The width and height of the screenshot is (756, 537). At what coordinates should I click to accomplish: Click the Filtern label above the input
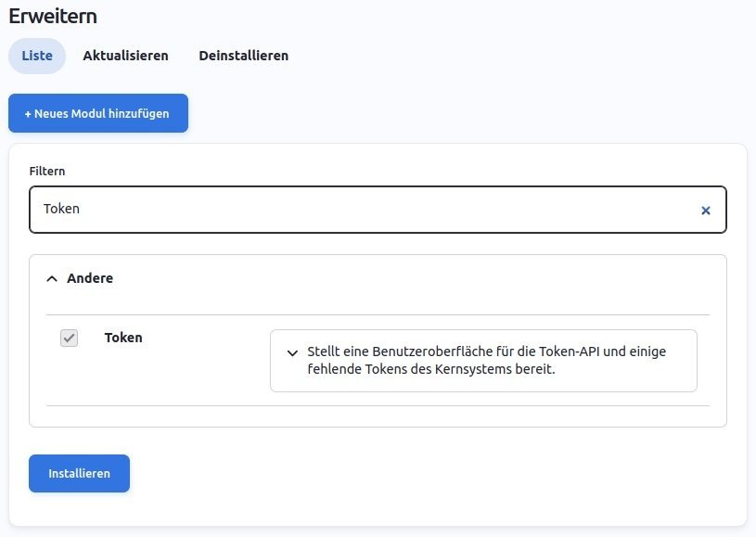click(x=47, y=172)
